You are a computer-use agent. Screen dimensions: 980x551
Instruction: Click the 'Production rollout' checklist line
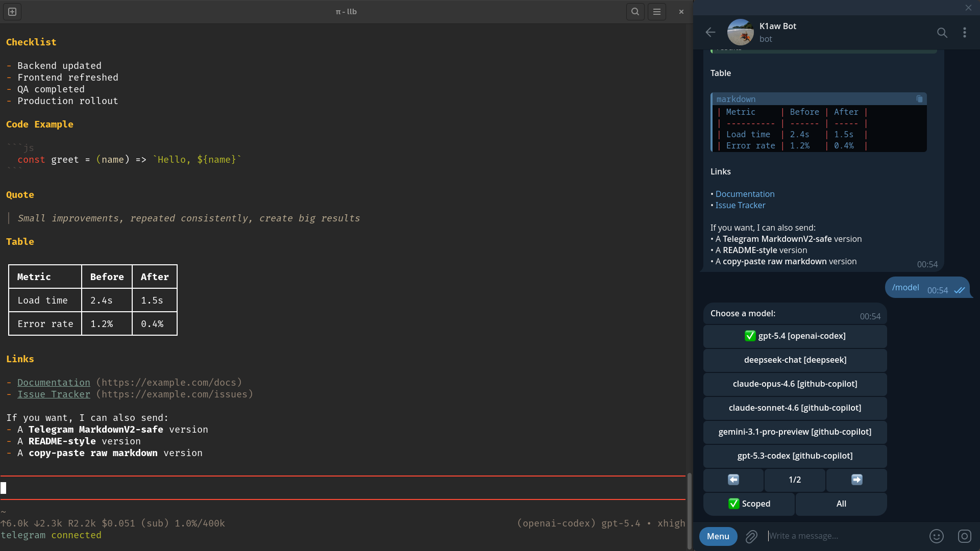68,101
